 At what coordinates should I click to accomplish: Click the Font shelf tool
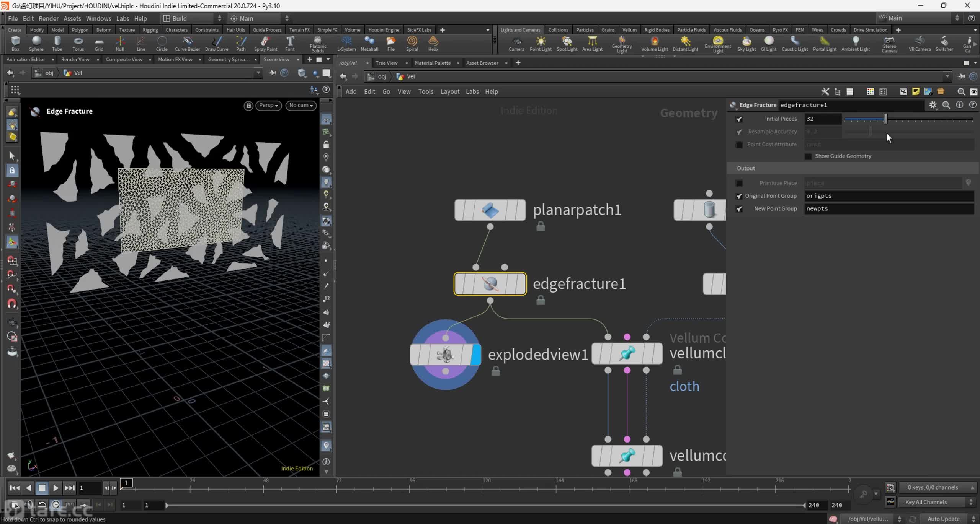point(290,44)
